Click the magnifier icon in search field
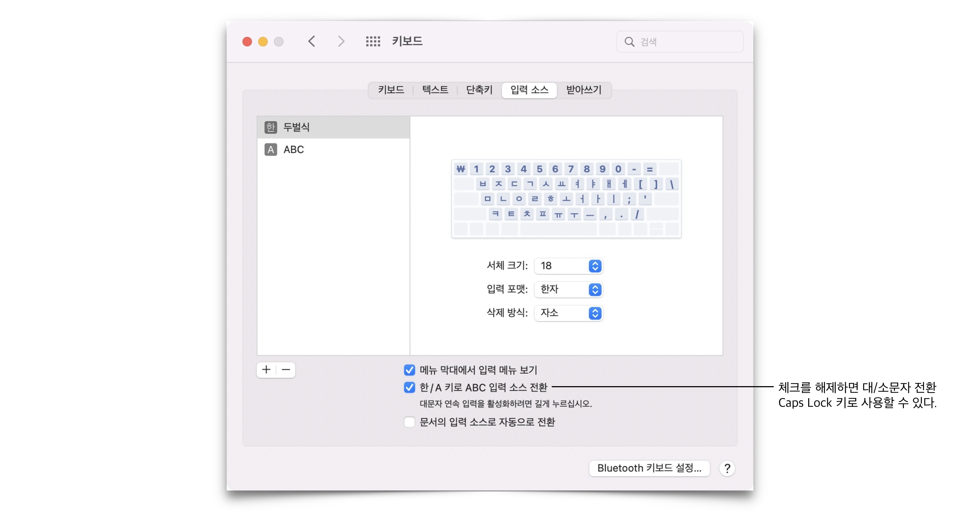 [629, 42]
